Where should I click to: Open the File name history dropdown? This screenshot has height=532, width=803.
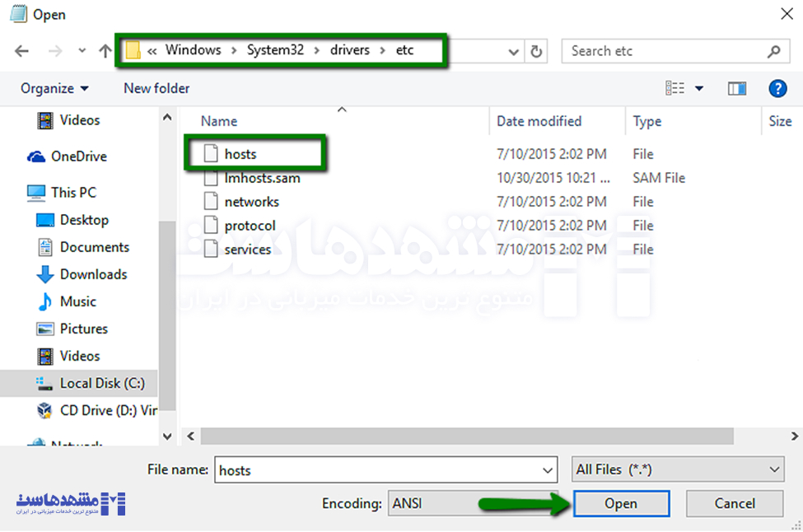pos(548,469)
